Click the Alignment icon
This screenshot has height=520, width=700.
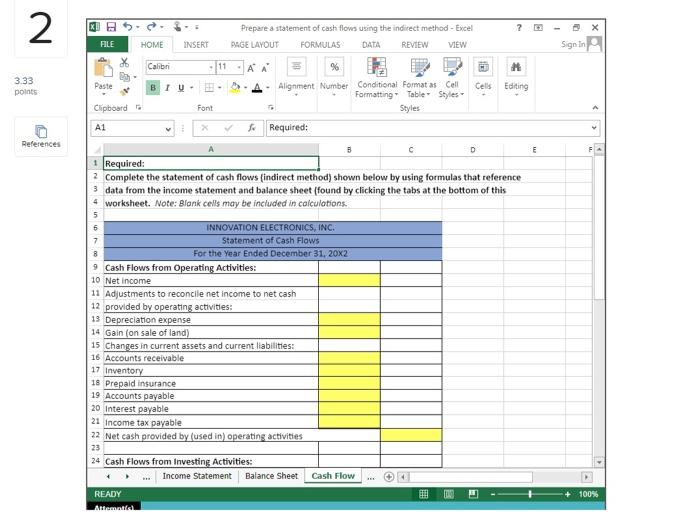296,67
